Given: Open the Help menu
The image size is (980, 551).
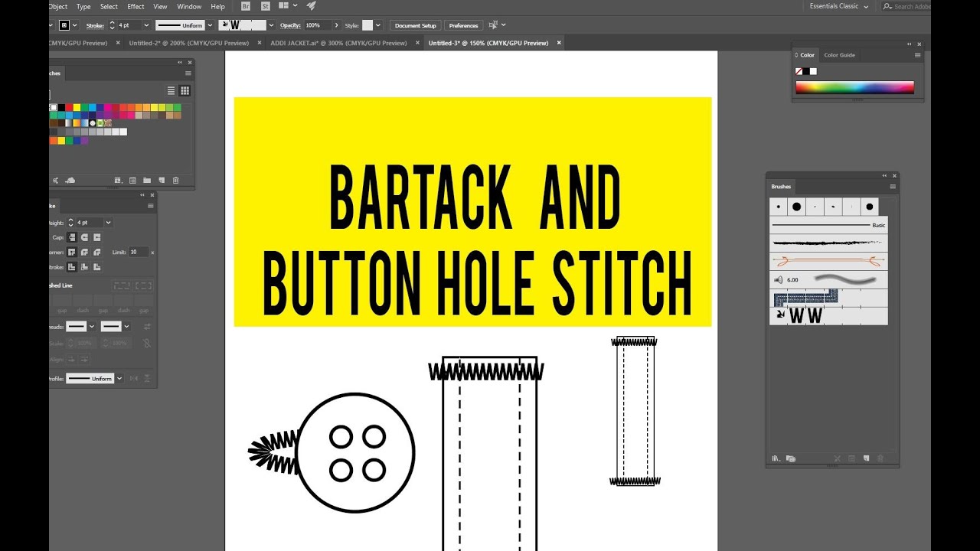Looking at the screenshot, I should [217, 6].
